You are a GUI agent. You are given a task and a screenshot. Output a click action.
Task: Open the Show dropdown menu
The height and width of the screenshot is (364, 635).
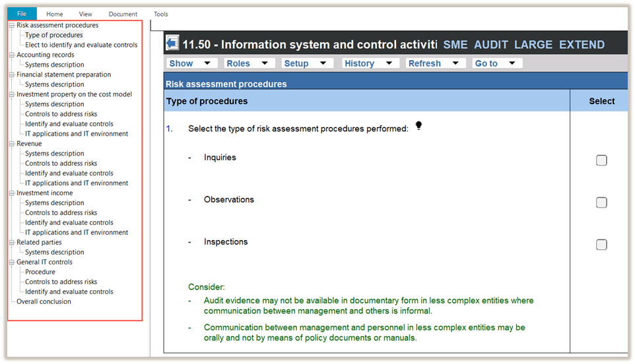click(x=191, y=63)
